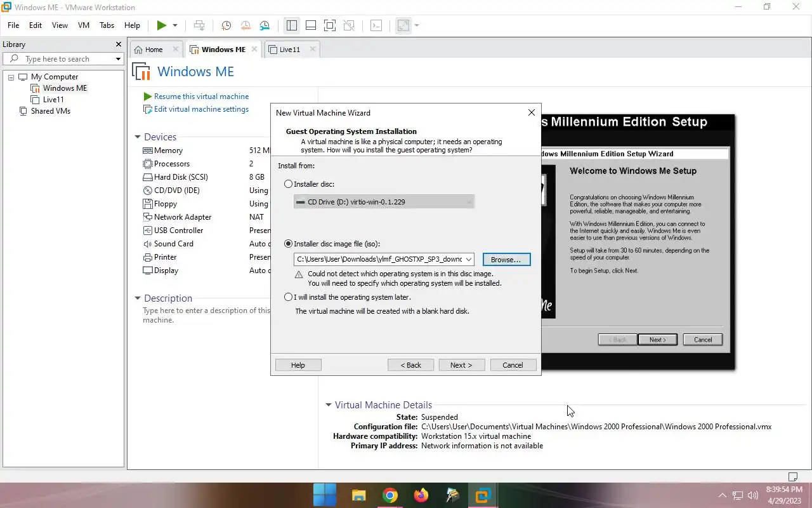Open the VM menu

84,25
